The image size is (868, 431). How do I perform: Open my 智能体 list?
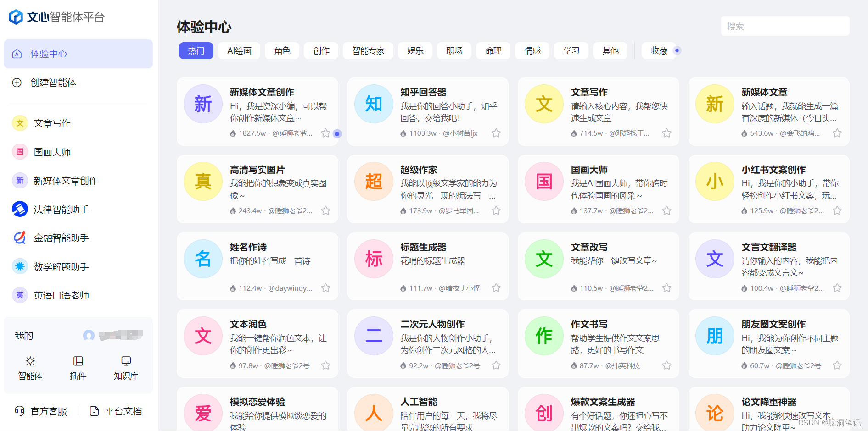point(30,368)
